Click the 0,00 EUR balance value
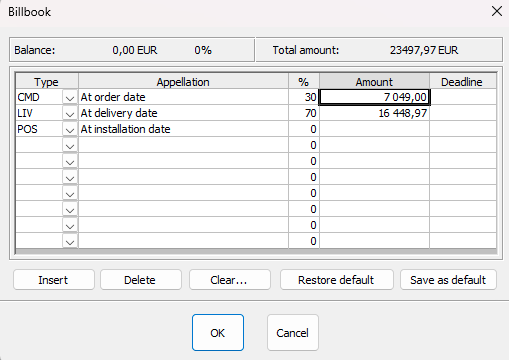 pyautogui.click(x=135, y=50)
